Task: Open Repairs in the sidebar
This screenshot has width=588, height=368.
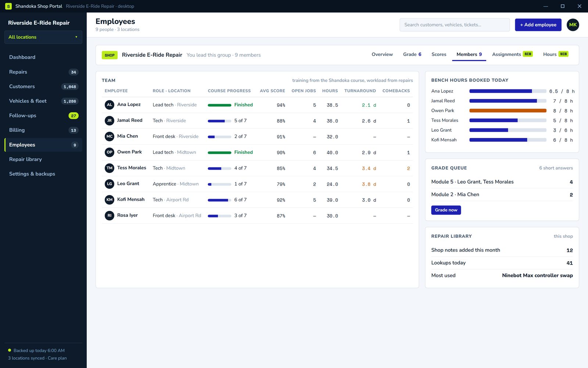Action: click(x=43, y=72)
